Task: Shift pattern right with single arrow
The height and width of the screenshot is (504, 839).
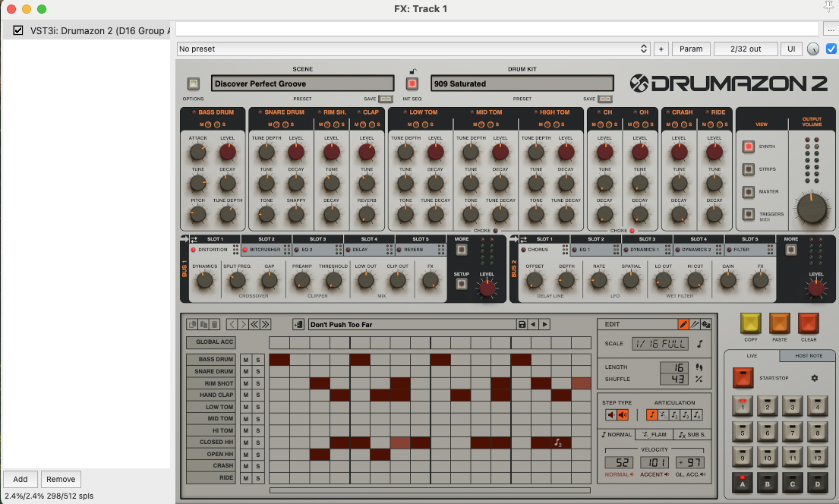Action: 243,324
